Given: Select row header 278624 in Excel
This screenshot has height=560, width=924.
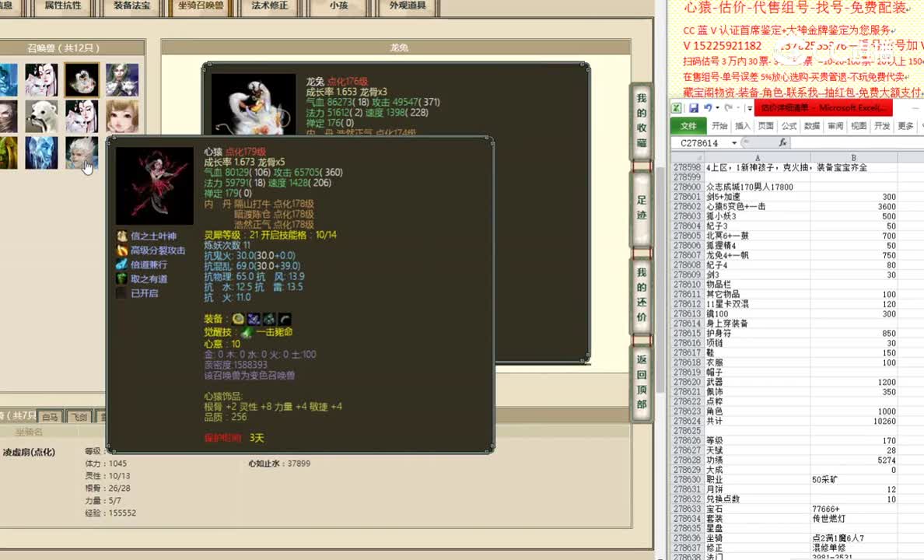Looking at the screenshot, I should pyautogui.click(x=687, y=421).
